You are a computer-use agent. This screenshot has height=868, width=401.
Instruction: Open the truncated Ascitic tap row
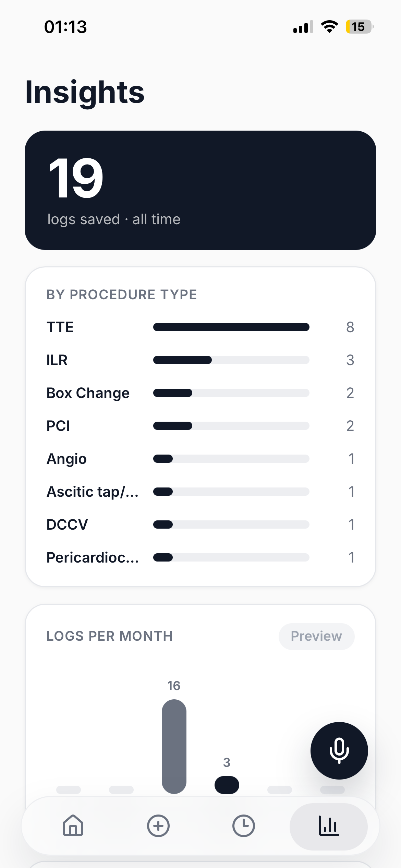[x=200, y=492]
